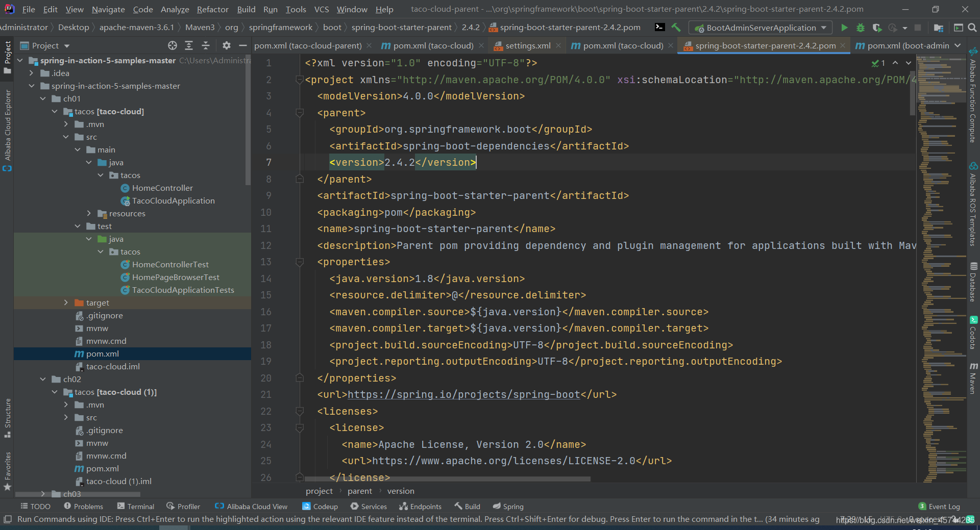
Task: Click the 'springframework' breadcrumb in the navigation bar
Action: coord(280,28)
